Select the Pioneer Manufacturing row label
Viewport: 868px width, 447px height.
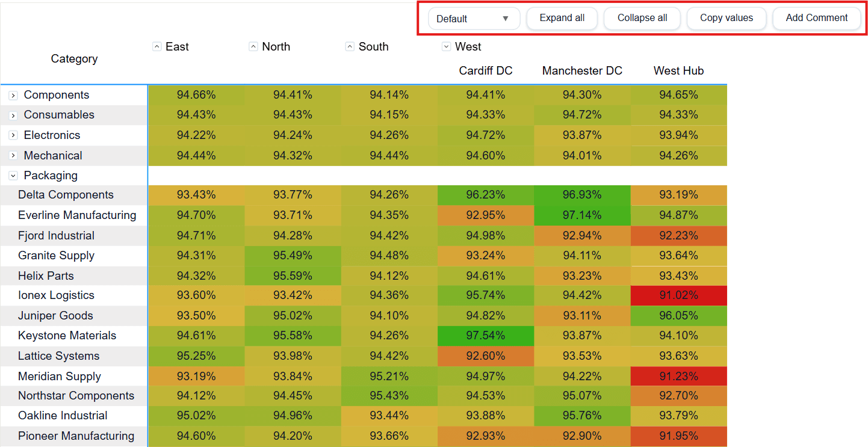(77, 436)
